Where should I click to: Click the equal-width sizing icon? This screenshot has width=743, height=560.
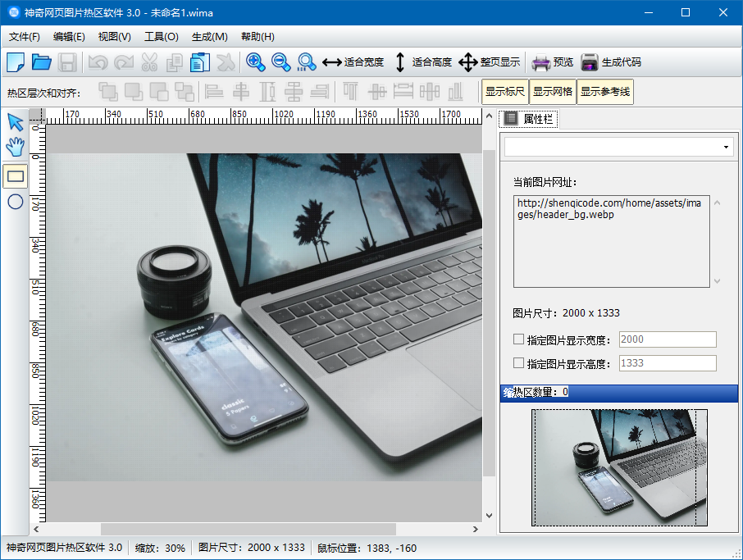click(267, 92)
